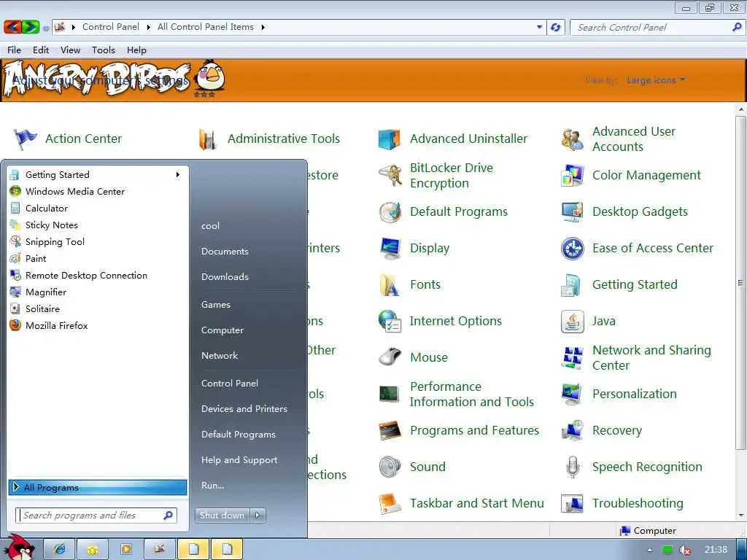Open the Administrative Tools icon
This screenshot has height=560, width=747.
208,139
